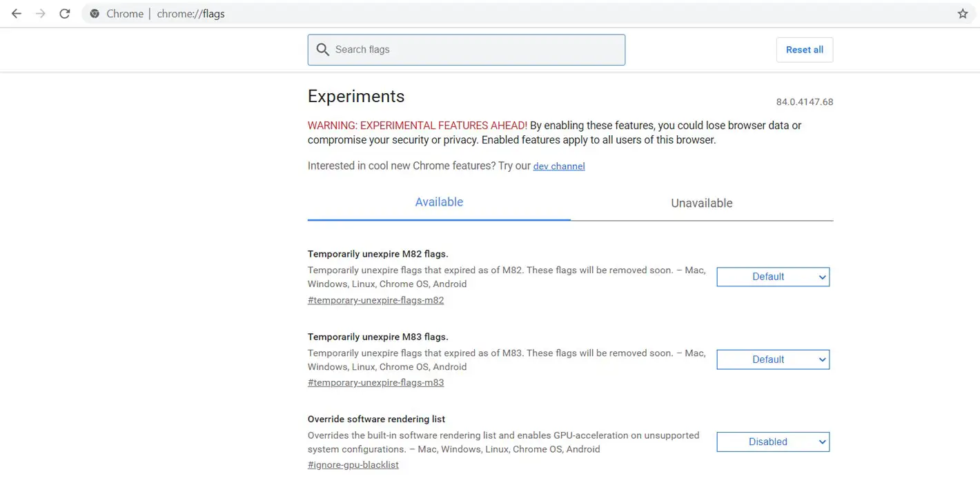The image size is (980, 483).
Task: Open #ignore-gpu-blacklist anchor link
Action: 353,464
